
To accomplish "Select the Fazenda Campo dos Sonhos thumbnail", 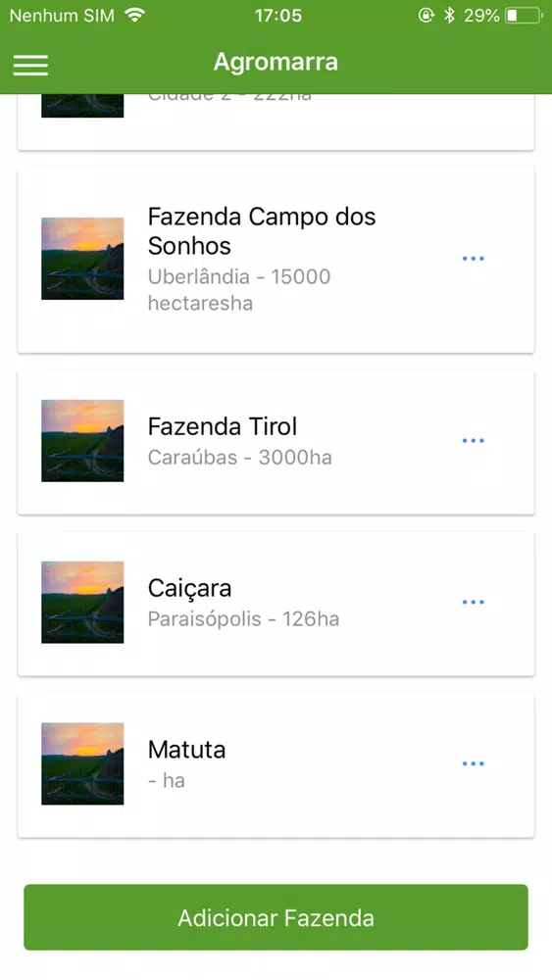I will pos(82,259).
